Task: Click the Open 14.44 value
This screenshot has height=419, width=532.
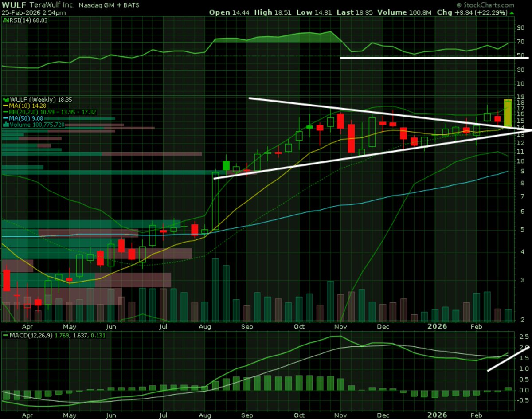Action: tap(228, 13)
